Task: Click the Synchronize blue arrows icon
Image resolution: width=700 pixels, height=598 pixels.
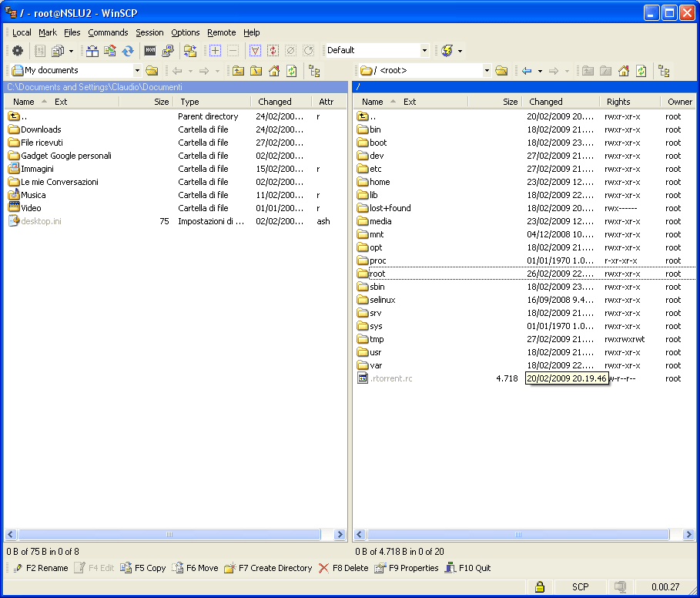Action: (x=128, y=50)
